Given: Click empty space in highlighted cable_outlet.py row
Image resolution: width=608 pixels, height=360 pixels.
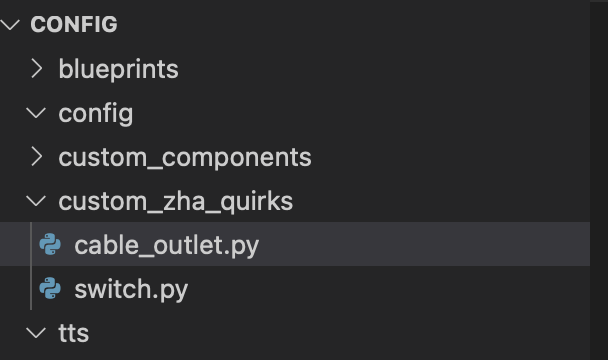Looking at the screenshot, I should 423,244.
